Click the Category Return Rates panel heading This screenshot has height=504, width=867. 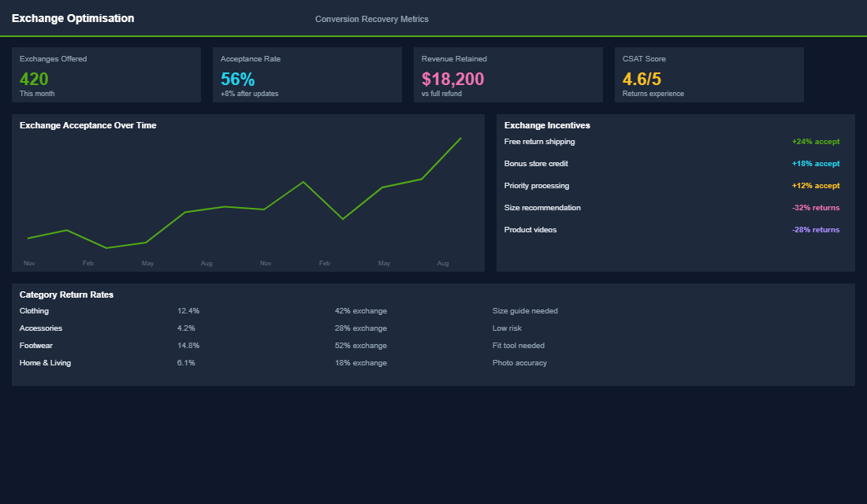click(x=66, y=294)
